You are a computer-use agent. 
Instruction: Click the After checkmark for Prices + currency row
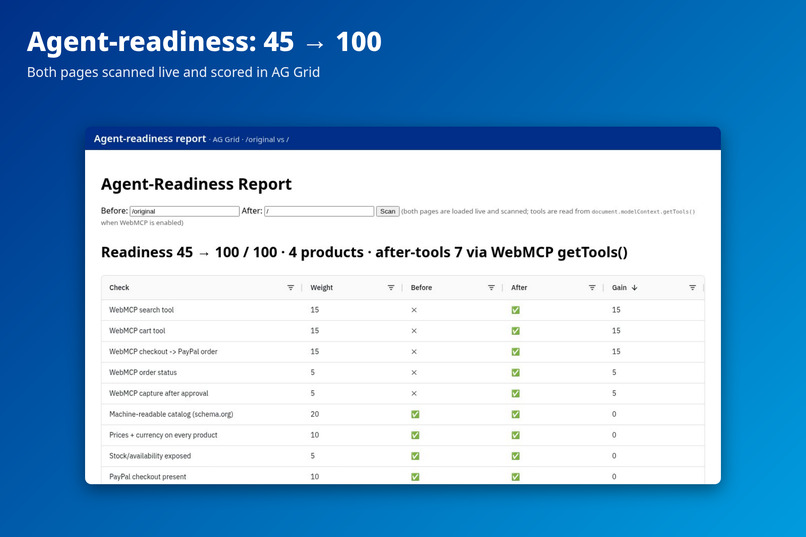click(516, 435)
